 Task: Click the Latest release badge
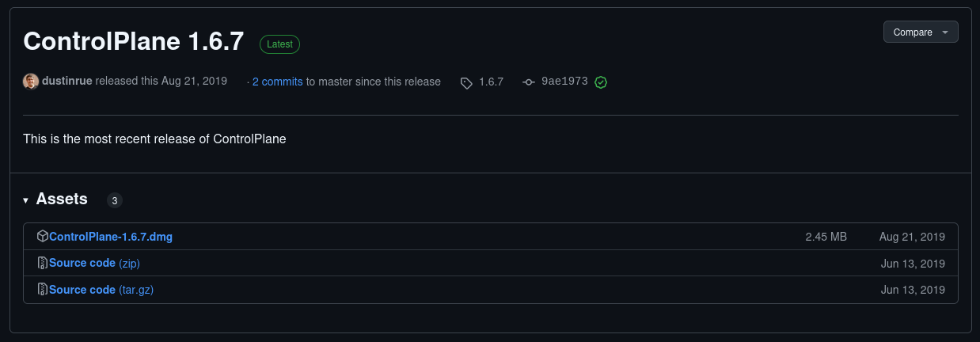click(280, 44)
